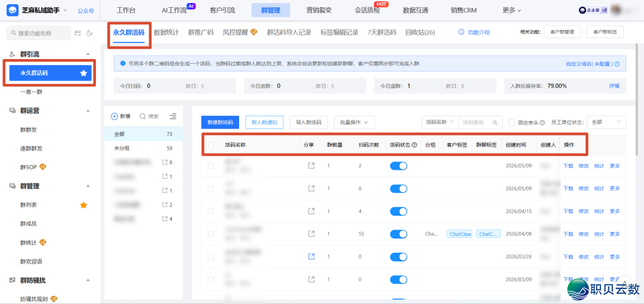Click the 芝麻私域助手 logo icon
The width and height of the screenshot is (644, 304).
point(13,10)
